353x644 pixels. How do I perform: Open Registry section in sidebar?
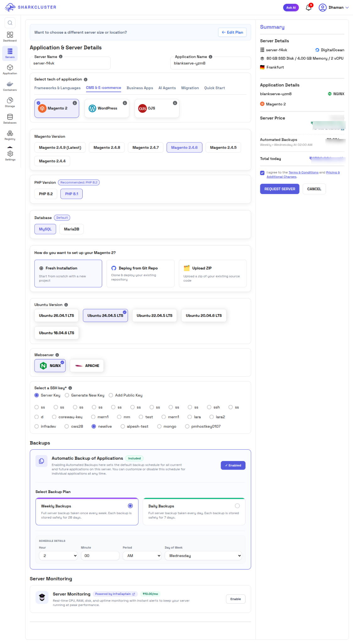coord(10,135)
